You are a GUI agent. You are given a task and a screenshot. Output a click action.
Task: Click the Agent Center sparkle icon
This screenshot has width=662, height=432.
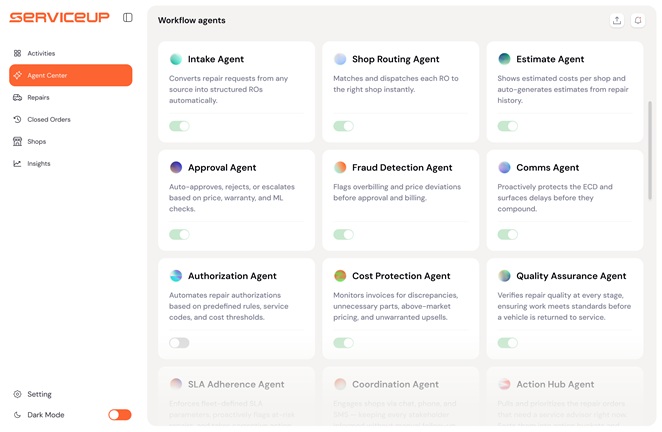click(17, 75)
